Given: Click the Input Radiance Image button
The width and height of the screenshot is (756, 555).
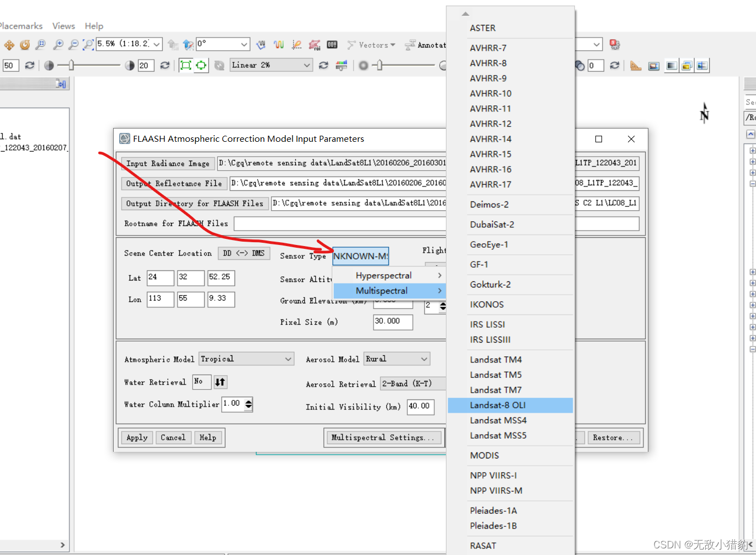Looking at the screenshot, I should click(x=168, y=163).
